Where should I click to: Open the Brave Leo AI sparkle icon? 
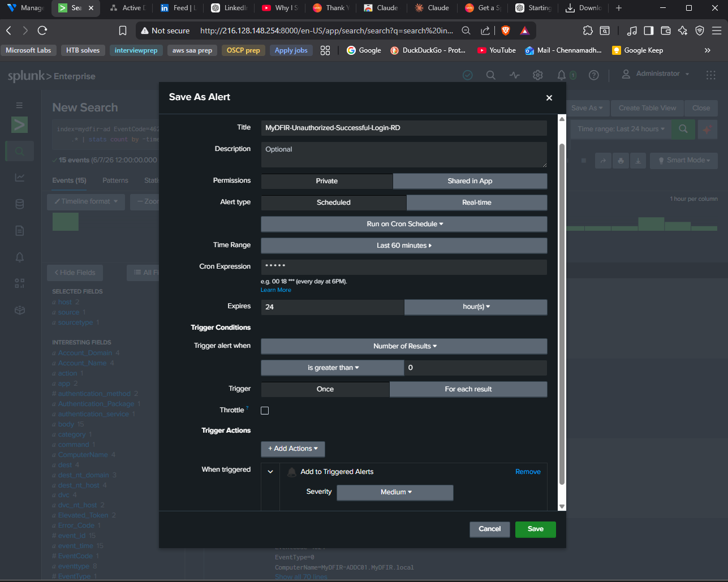[x=683, y=31]
